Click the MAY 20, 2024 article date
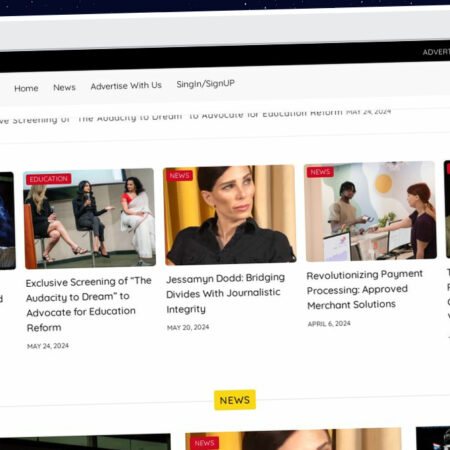Screen dimensions: 450x450 pos(188,327)
